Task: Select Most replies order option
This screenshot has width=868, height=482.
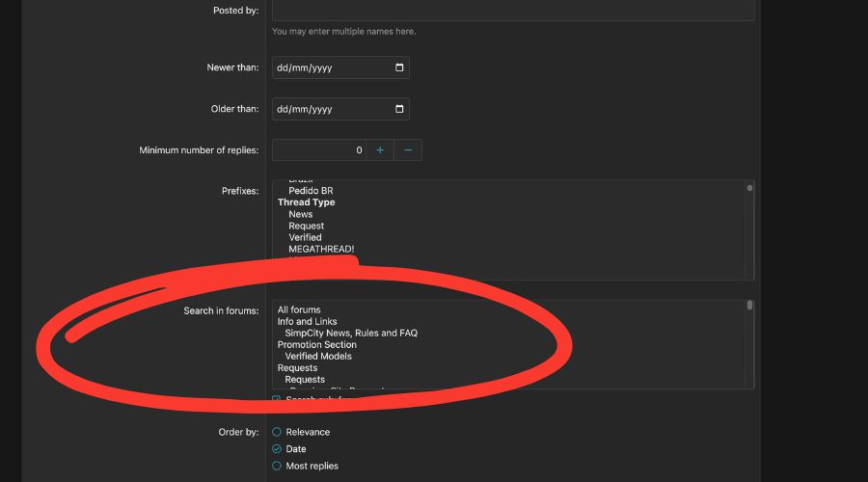Action: click(x=277, y=466)
